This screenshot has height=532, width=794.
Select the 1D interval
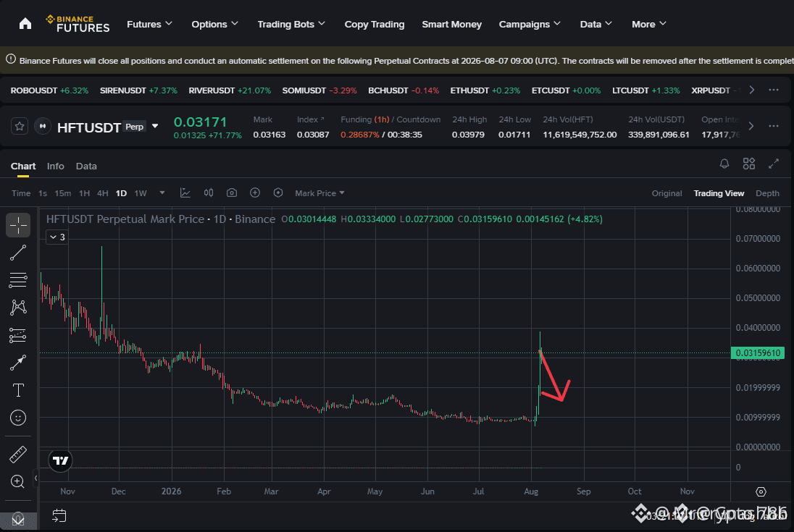[x=121, y=193]
